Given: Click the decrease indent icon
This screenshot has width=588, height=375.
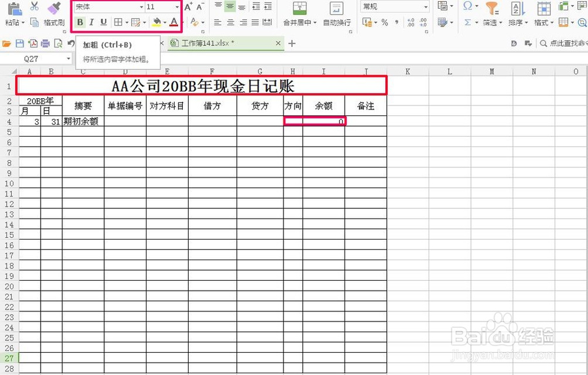Looking at the screenshot, I should point(256,6).
